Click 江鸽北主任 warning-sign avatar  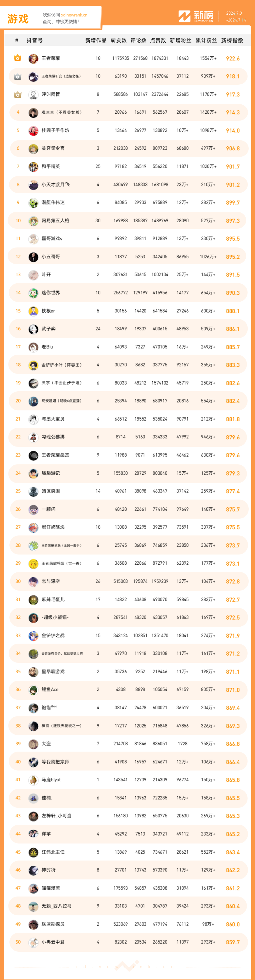pos(33,852)
